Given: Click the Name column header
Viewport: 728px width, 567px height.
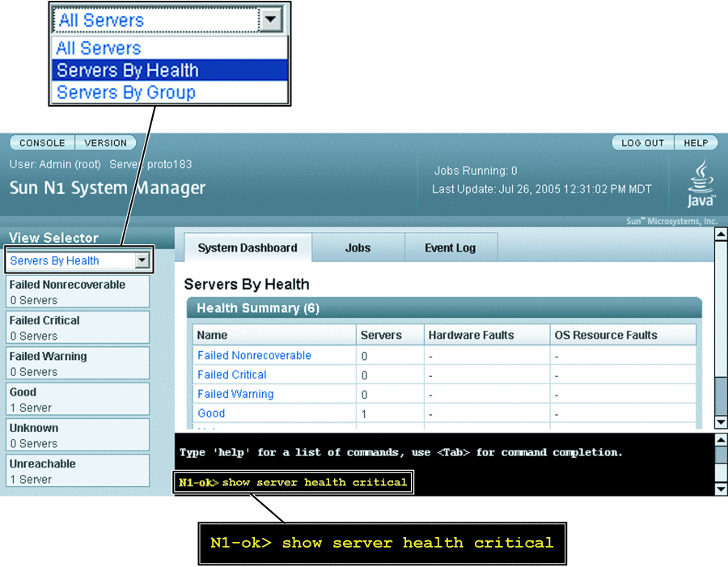Looking at the screenshot, I should pyautogui.click(x=274, y=335).
